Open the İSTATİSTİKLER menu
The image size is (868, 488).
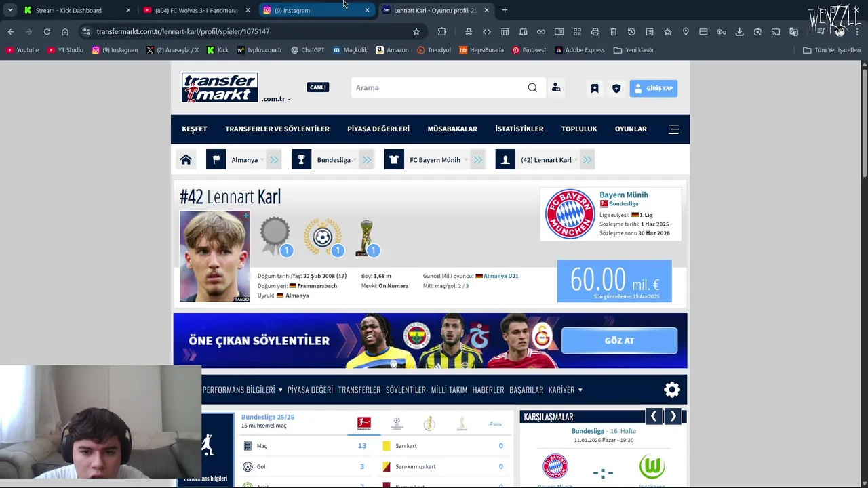coord(519,129)
